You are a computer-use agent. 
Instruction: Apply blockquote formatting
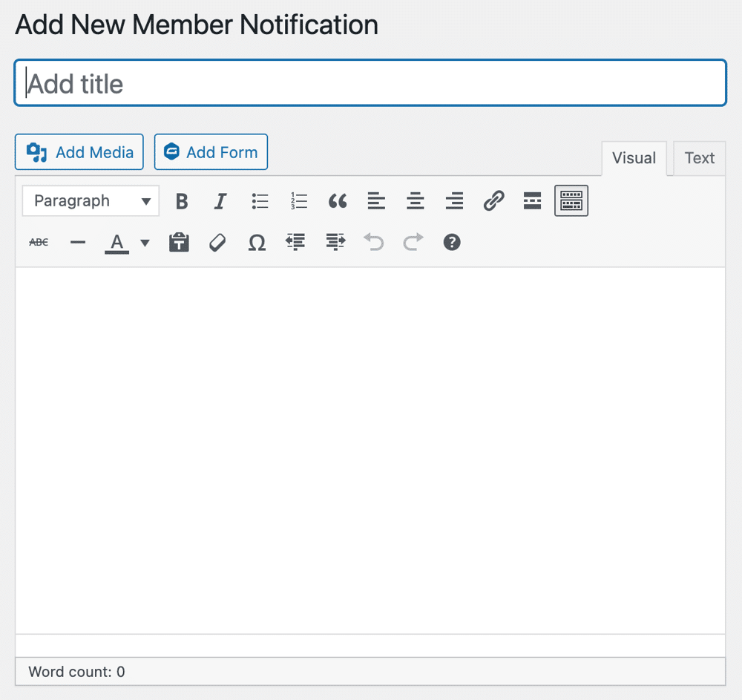tap(338, 201)
